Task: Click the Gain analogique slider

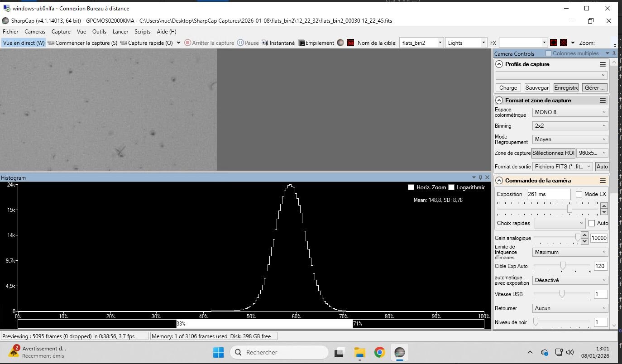Action: [578, 238]
